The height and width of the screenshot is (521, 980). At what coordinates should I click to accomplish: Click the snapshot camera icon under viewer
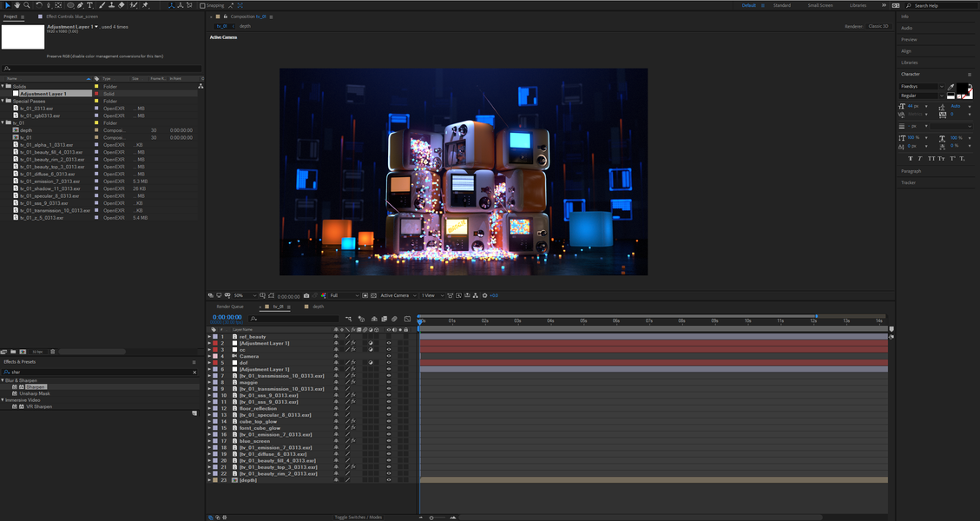(306, 296)
